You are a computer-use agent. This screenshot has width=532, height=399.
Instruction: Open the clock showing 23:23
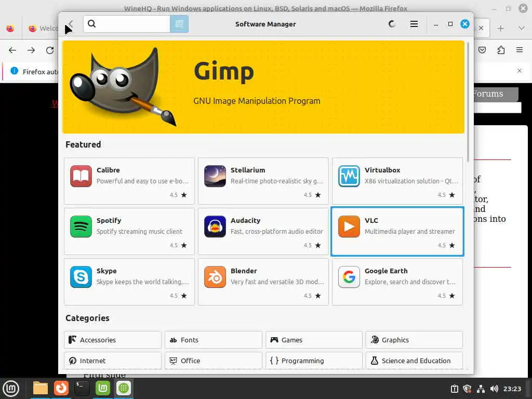tap(512, 389)
